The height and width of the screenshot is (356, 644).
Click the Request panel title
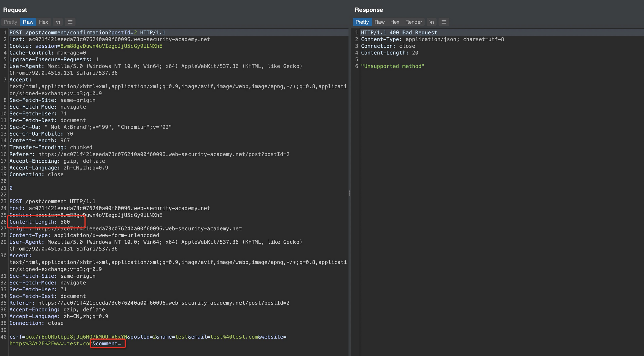[x=15, y=10]
